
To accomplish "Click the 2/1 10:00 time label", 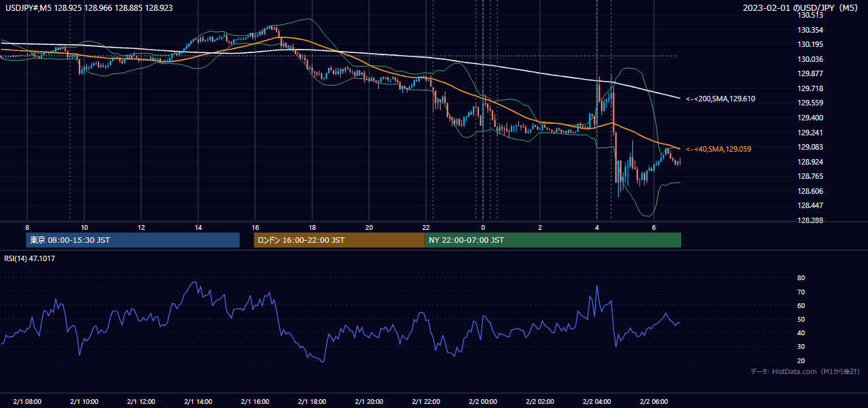I will click(x=84, y=401).
